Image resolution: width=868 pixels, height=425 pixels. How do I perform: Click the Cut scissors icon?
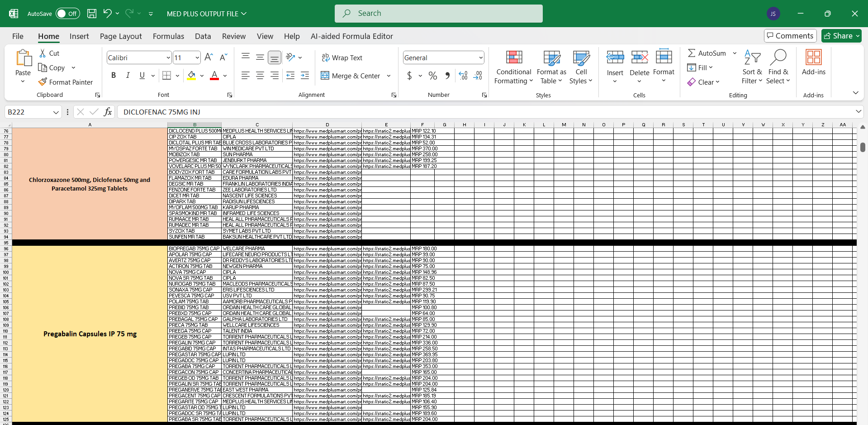43,53
